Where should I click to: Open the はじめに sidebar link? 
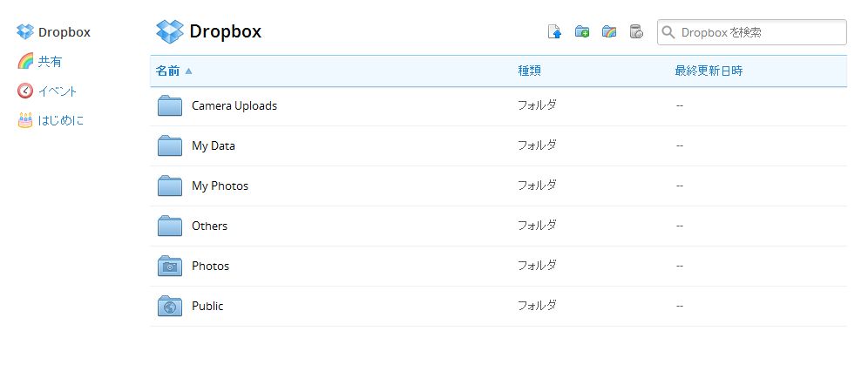tap(61, 120)
